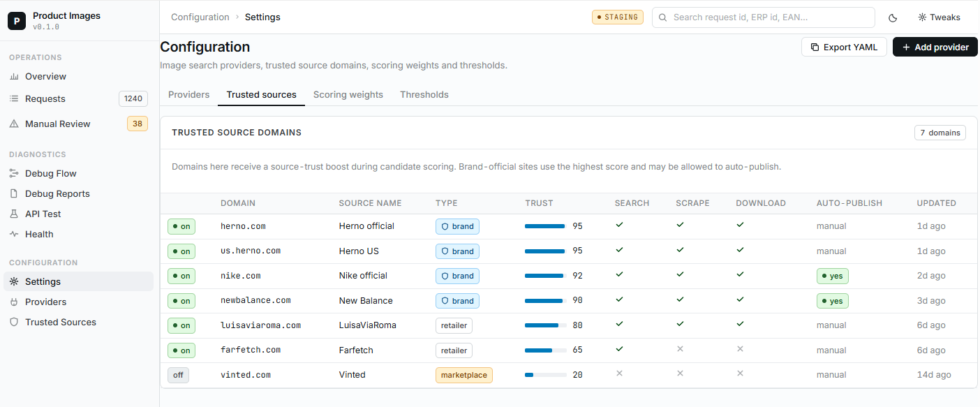
Task: Toggle the on switch for nike.com
Action: tap(181, 276)
